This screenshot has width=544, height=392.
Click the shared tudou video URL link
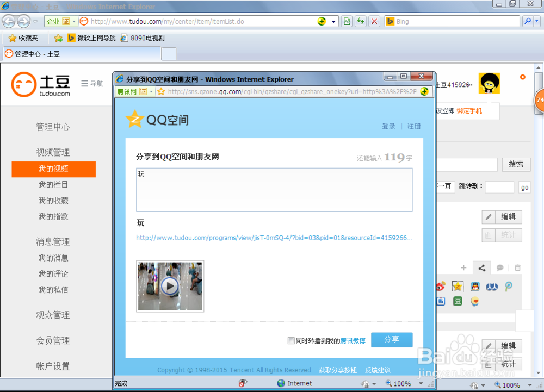[274, 238]
